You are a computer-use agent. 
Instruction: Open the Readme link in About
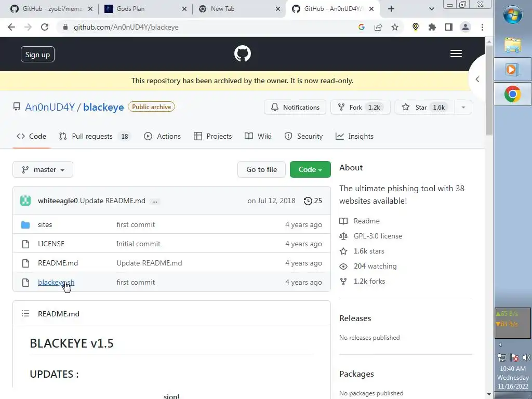360,221
